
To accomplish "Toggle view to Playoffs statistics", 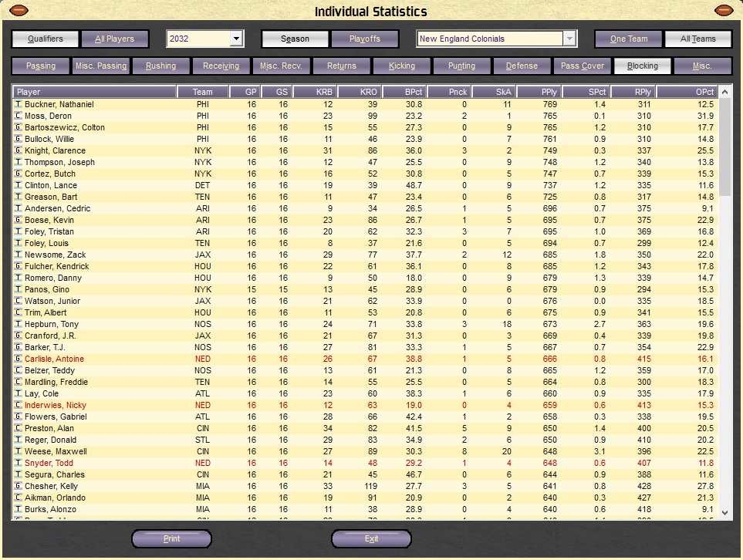I will click(363, 38).
